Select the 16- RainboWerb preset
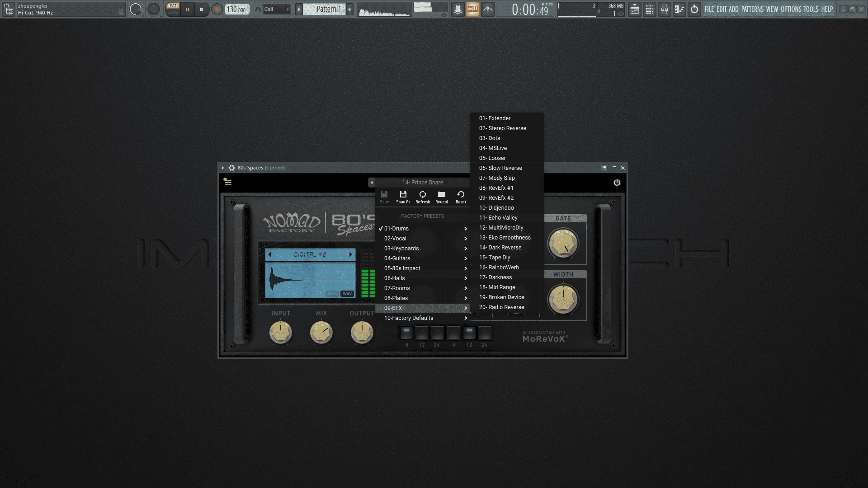 click(507, 267)
